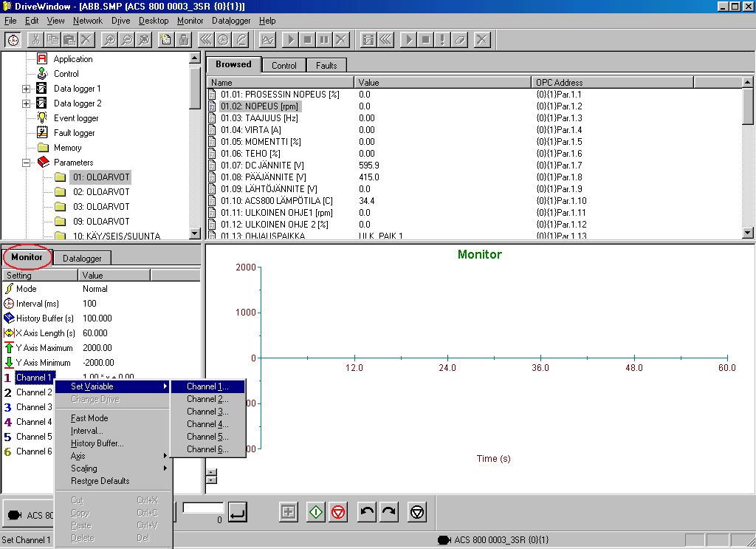The image size is (756, 549).
Task: Choose Channel 6... in submenu
Action: [x=207, y=449]
